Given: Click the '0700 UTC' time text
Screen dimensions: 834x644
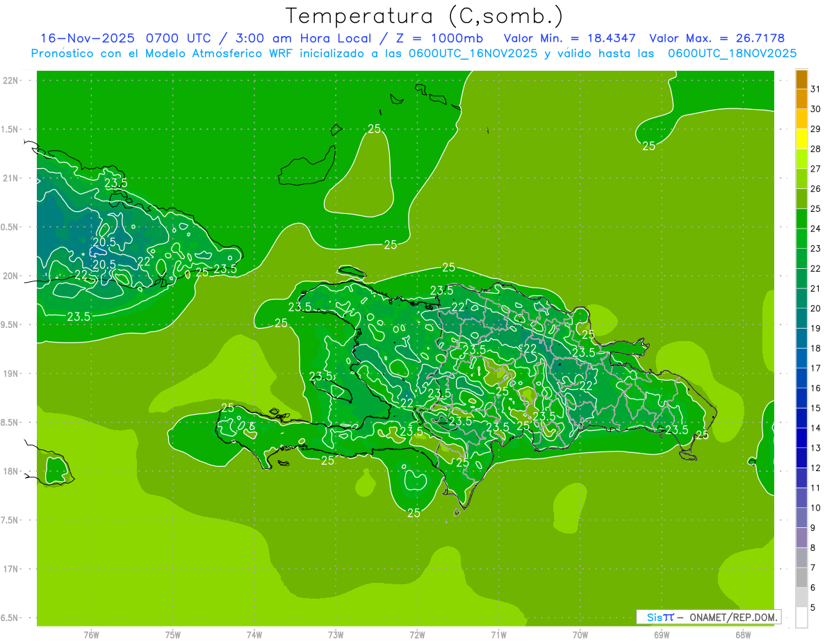Looking at the screenshot, I should tap(179, 38).
